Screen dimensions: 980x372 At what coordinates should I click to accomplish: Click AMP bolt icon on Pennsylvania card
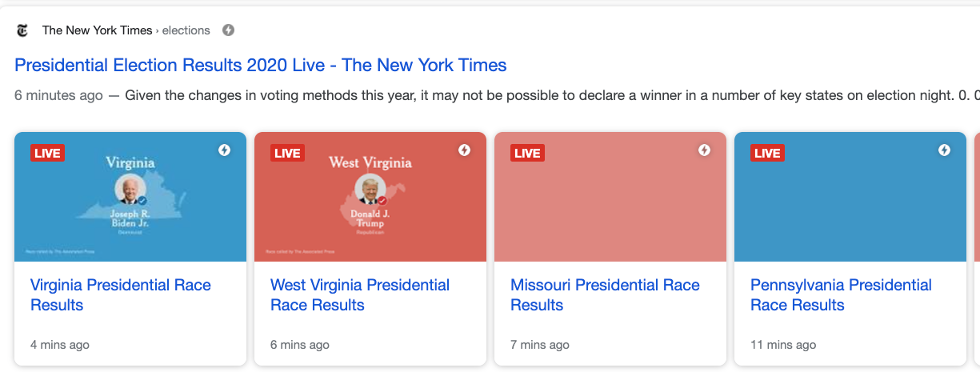click(x=944, y=150)
